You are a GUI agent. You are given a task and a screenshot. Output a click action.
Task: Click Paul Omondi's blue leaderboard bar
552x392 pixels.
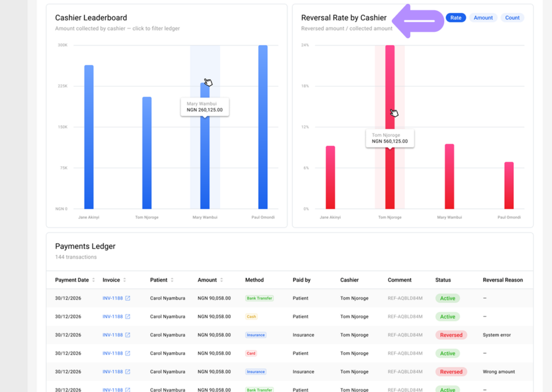coord(263,127)
